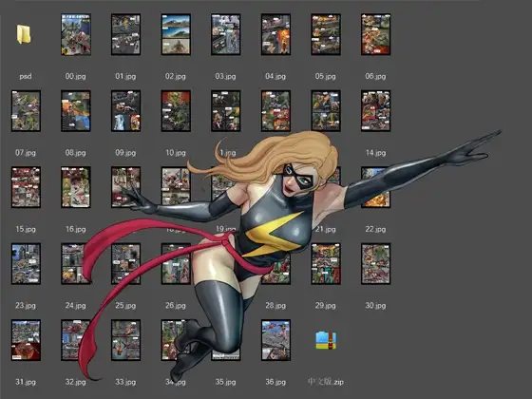Select the 06.jpg thumbnail

(376, 34)
